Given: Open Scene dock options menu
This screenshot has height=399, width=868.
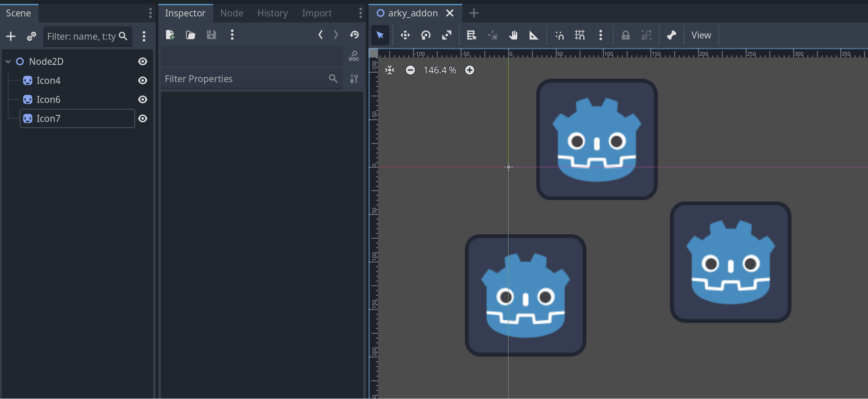Looking at the screenshot, I should pyautogui.click(x=150, y=13).
